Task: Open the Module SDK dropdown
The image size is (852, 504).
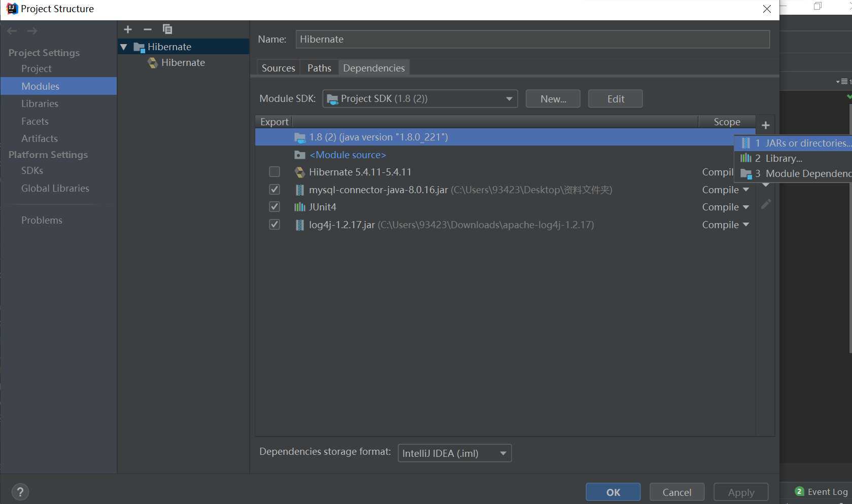Action: (x=420, y=99)
